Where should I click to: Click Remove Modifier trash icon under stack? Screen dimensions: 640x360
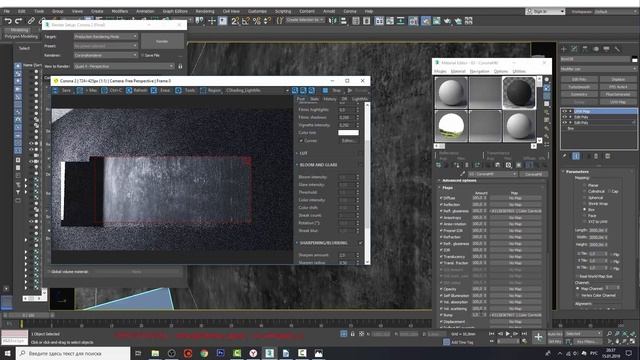coord(596,156)
